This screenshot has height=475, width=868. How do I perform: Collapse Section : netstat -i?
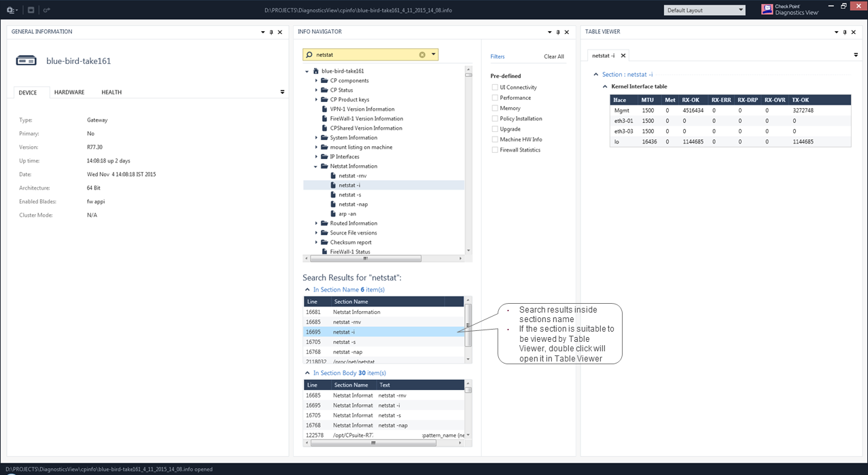coord(596,75)
